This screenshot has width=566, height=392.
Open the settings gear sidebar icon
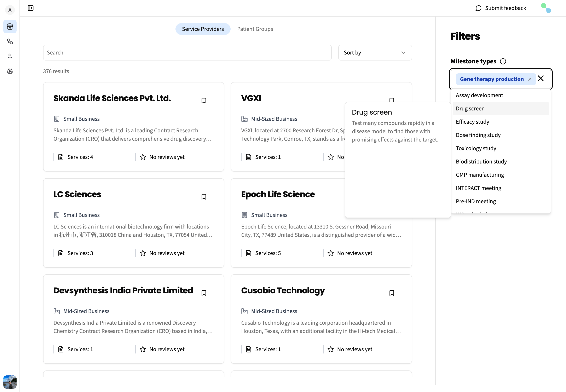pos(10,71)
